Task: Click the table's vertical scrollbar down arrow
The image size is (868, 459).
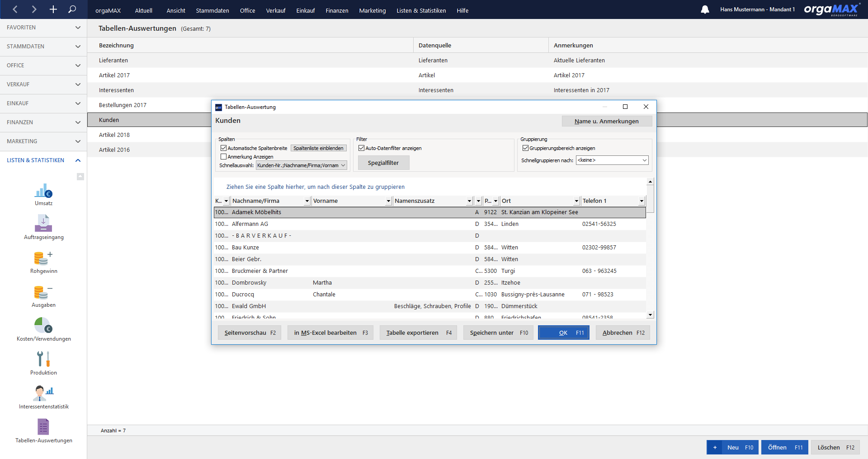Action: [650, 315]
